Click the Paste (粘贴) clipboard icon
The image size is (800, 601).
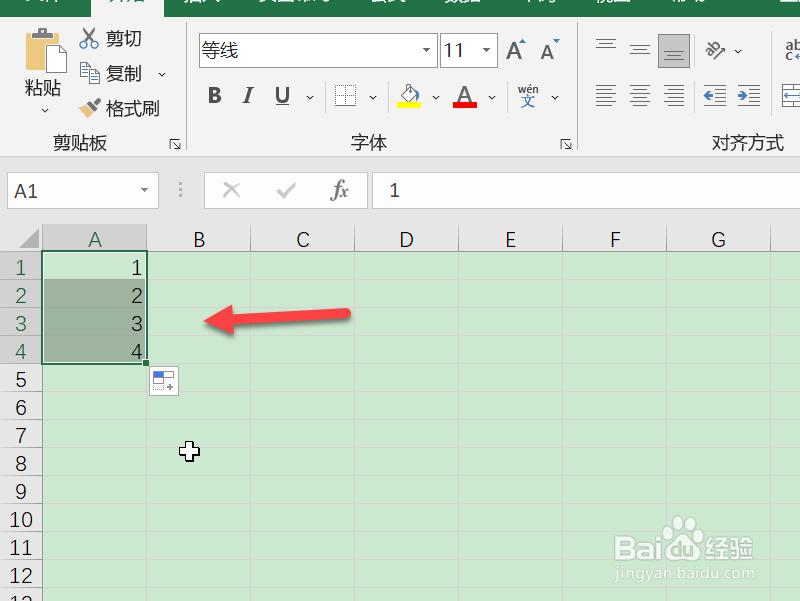pyautogui.click(x=45, y=51)
